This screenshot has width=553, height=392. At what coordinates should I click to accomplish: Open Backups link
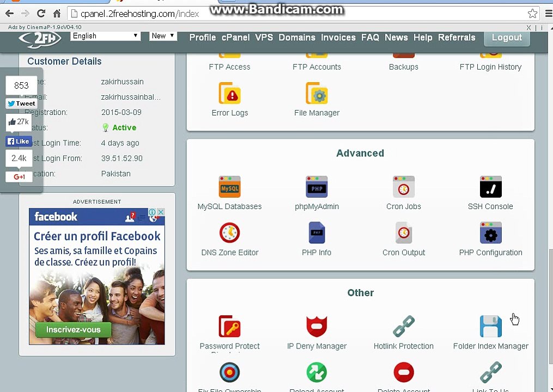pos(404,67)
